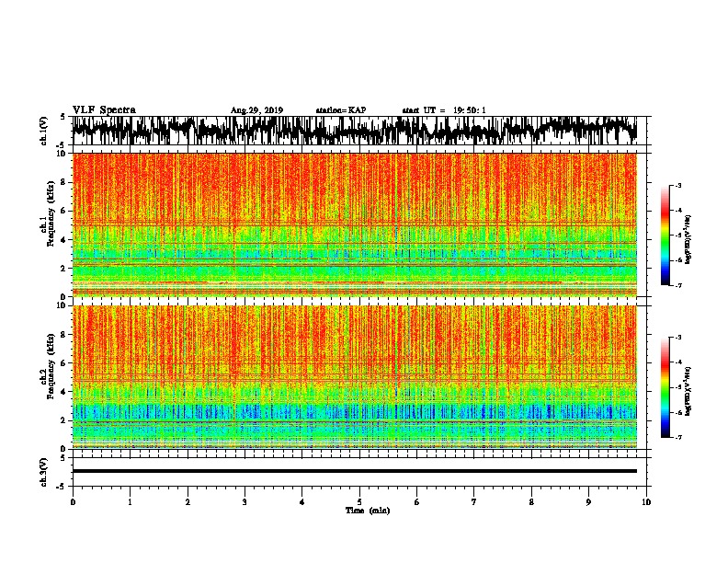Click the time axis tick label "8"

pyautogui.click(x=531, y=502)
